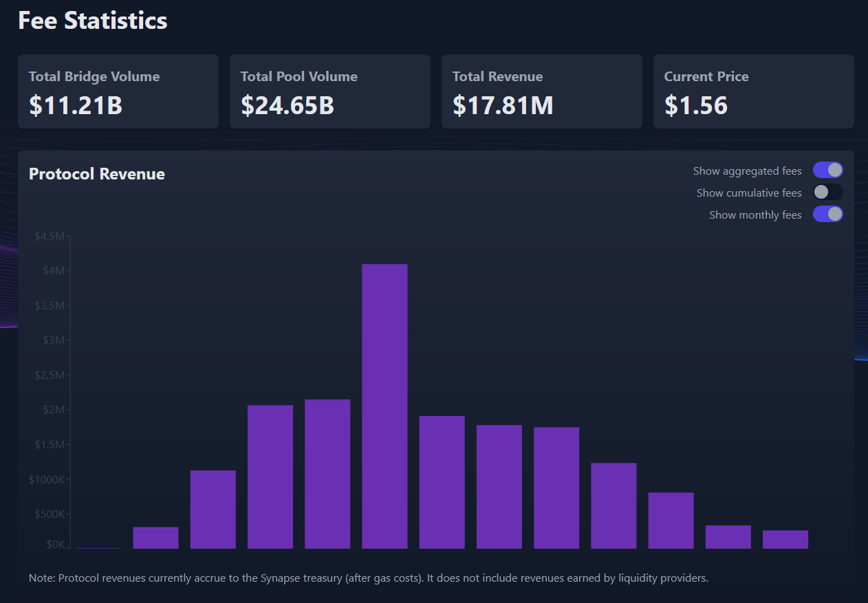This screenshot has width=868, height=603.
Task: Click the bar just right of tallest bar
Action: coord(442,482)
